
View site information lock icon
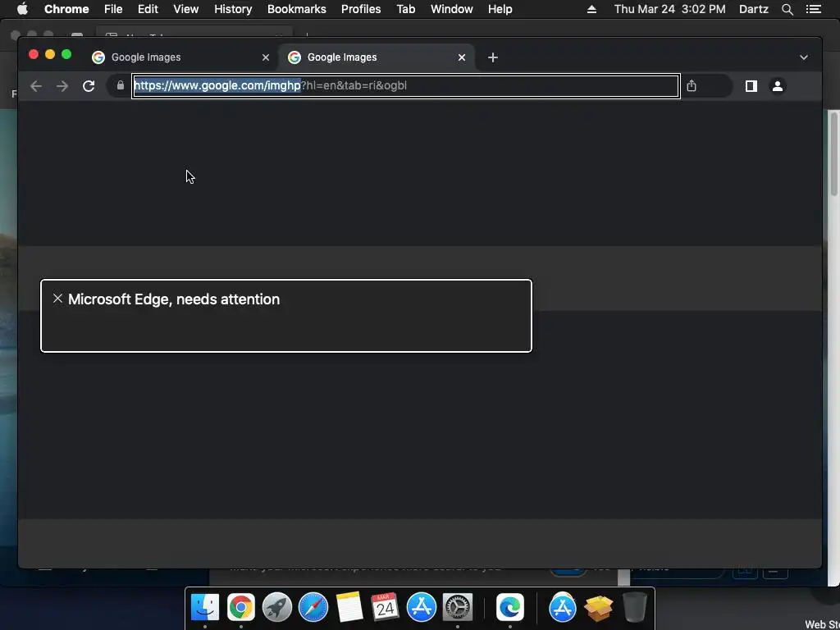[121, 85]
